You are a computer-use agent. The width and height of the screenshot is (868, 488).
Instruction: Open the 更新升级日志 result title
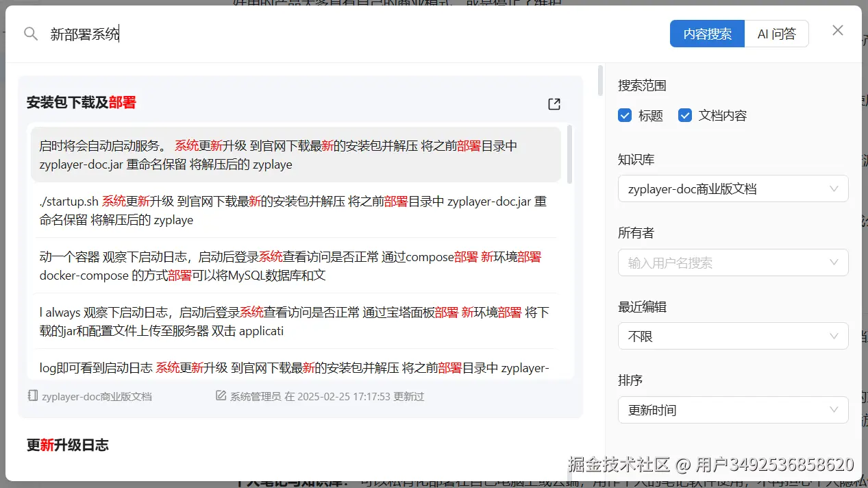(x=68, y=446)
